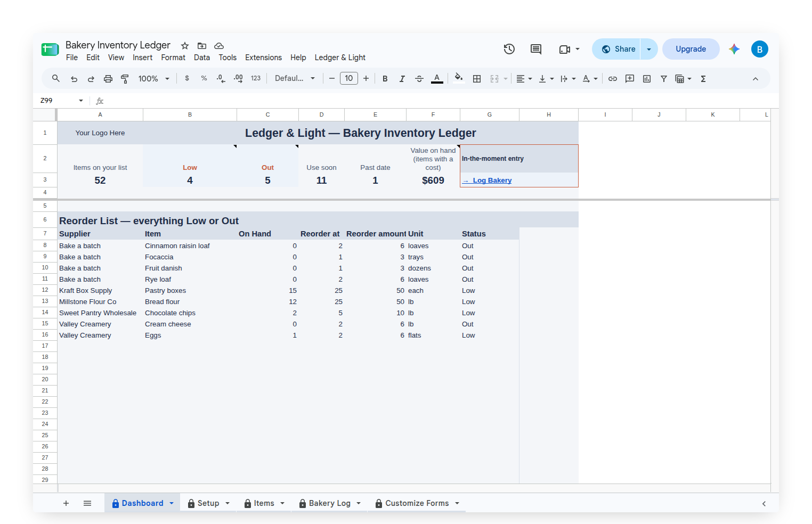Click the redo arrow icon
The height and width of the screenshot is (524, 812).
click(91, 79)
